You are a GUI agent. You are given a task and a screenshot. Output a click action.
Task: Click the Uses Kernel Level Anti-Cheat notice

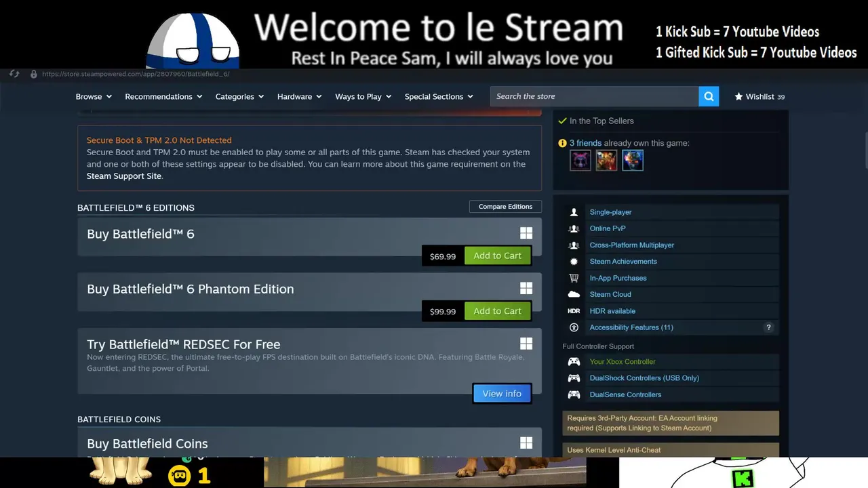tap(671, 449)
